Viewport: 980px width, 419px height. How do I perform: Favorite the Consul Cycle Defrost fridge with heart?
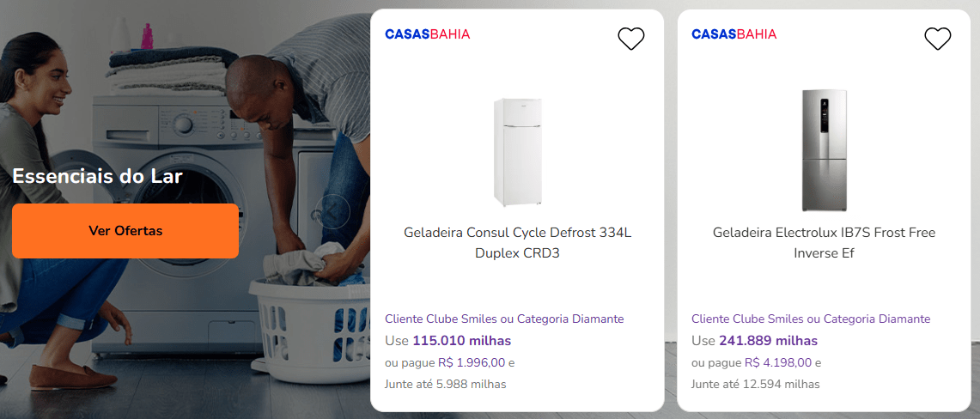click(x=630, y=39)
